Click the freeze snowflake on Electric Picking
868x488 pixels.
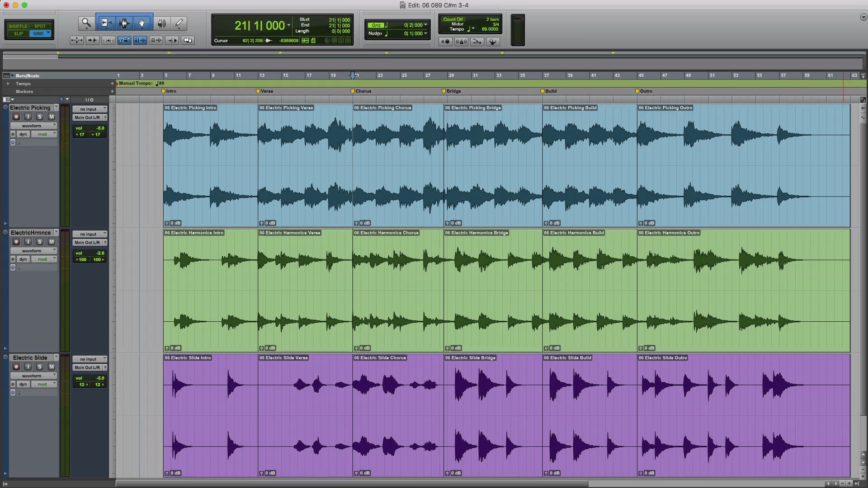click(13, 134)
